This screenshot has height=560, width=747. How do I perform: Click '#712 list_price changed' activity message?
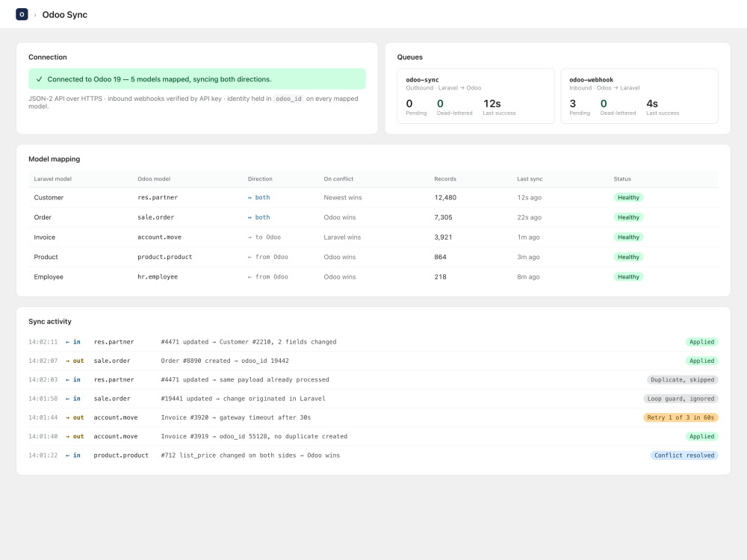tap(250, 455)
